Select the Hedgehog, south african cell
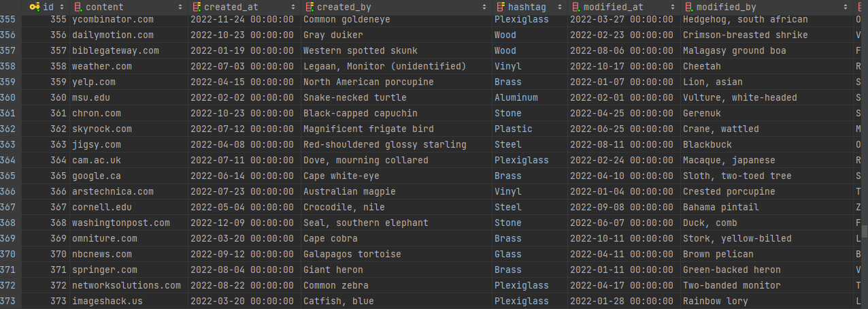868x309 pixels. click(x=767, y=19)
